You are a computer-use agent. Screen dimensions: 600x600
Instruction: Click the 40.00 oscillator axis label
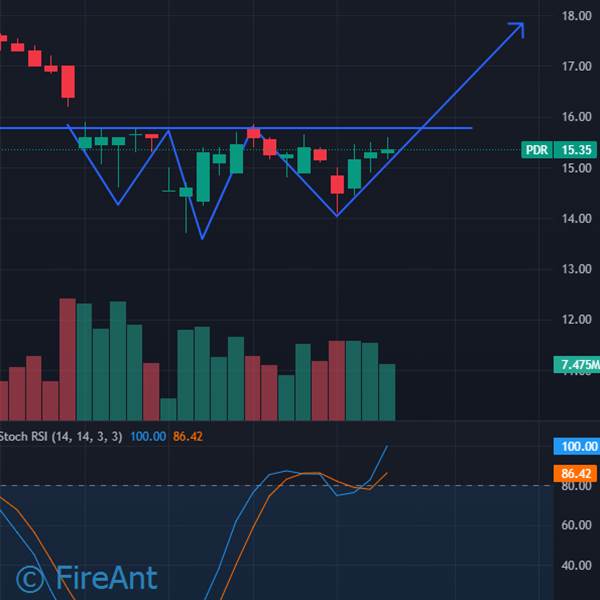click(x=577, y=566)
